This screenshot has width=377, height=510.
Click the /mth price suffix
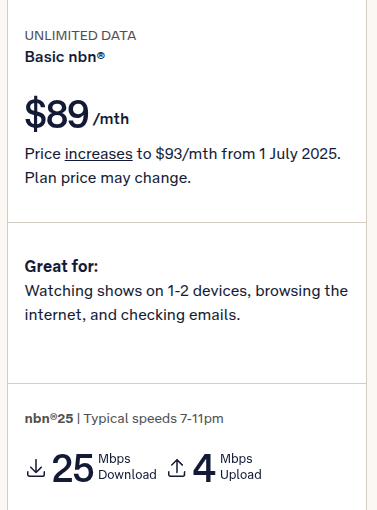pos(111,119)
